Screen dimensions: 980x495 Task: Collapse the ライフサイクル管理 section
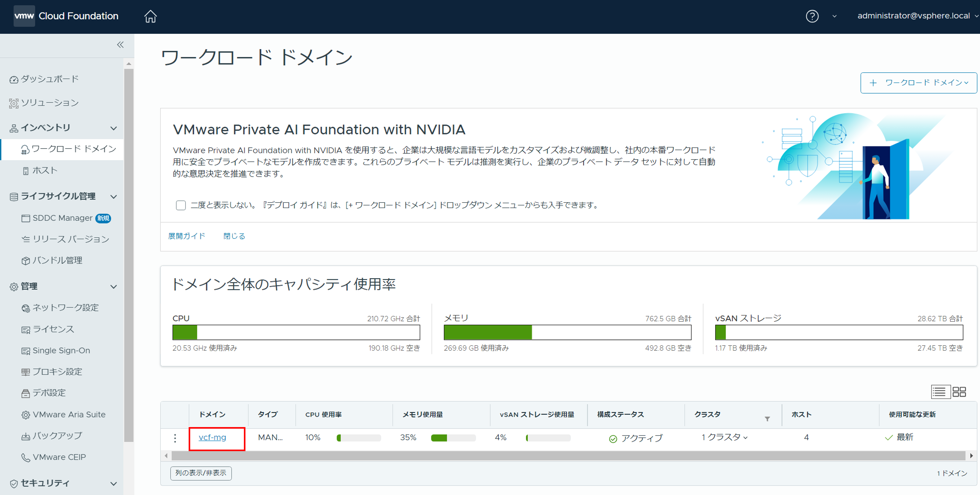pyautogui.click(x=113, y=197)
